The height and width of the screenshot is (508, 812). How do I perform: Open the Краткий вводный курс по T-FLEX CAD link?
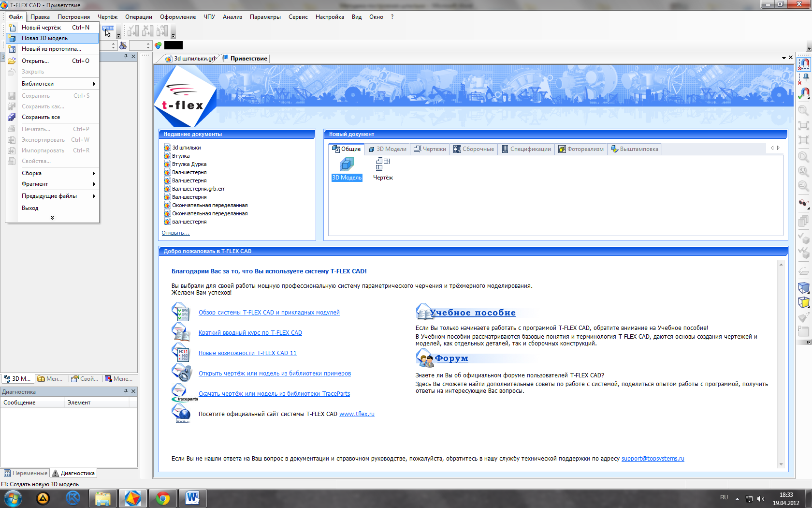point(250,333)
